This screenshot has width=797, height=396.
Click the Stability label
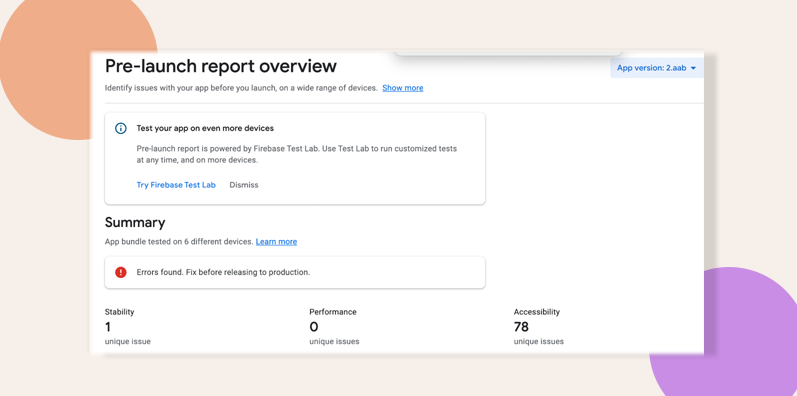(119, 312)
